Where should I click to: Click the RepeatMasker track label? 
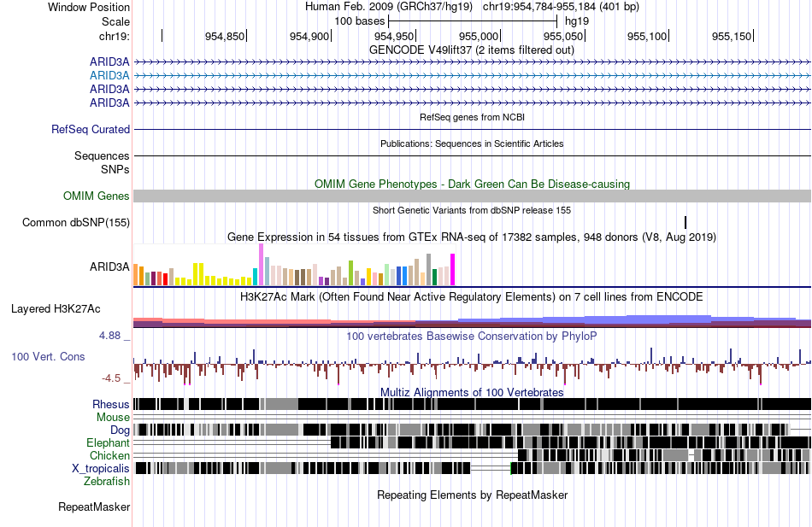pos(94,507)
